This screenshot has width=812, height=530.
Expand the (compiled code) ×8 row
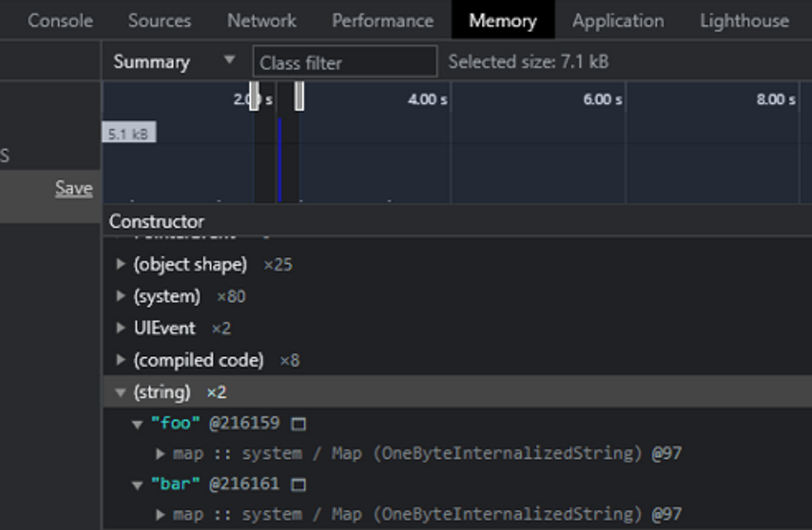click(120, 360)
